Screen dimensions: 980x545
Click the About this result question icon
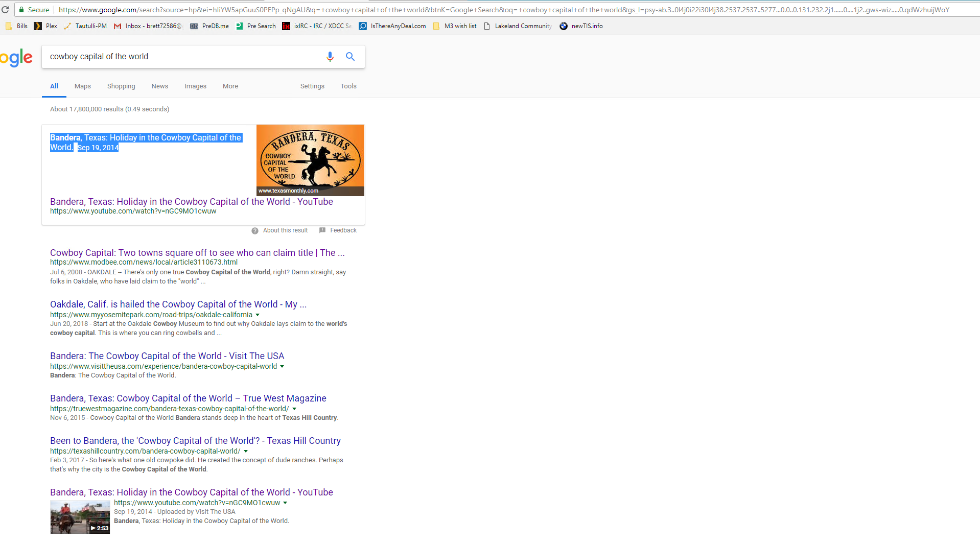255,231
